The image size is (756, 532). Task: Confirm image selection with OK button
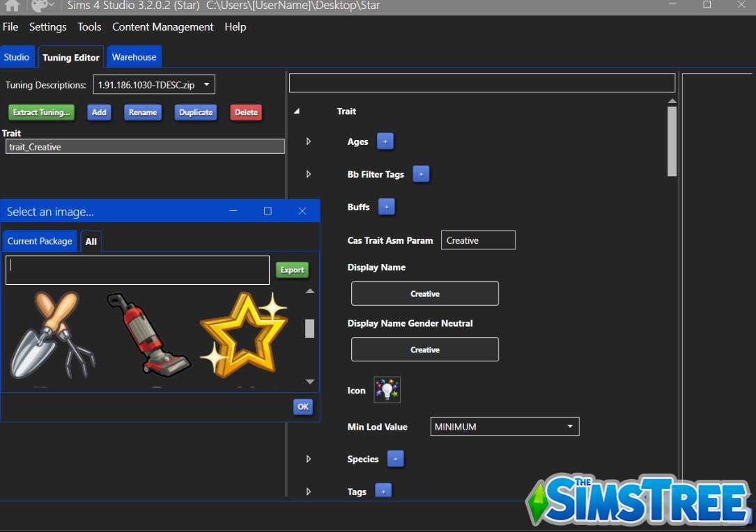click(302, 407)
